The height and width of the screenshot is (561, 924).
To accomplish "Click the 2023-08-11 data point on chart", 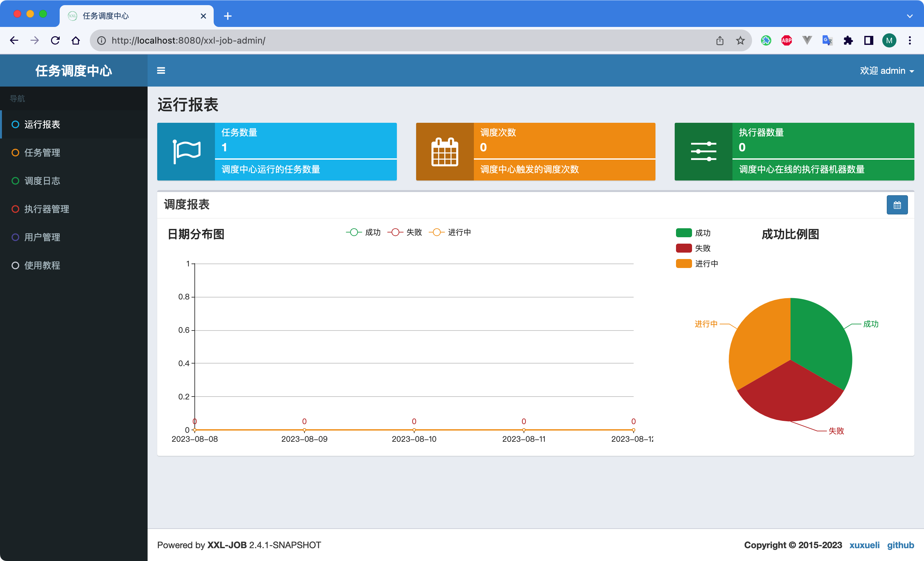I will tap(524, 430).
